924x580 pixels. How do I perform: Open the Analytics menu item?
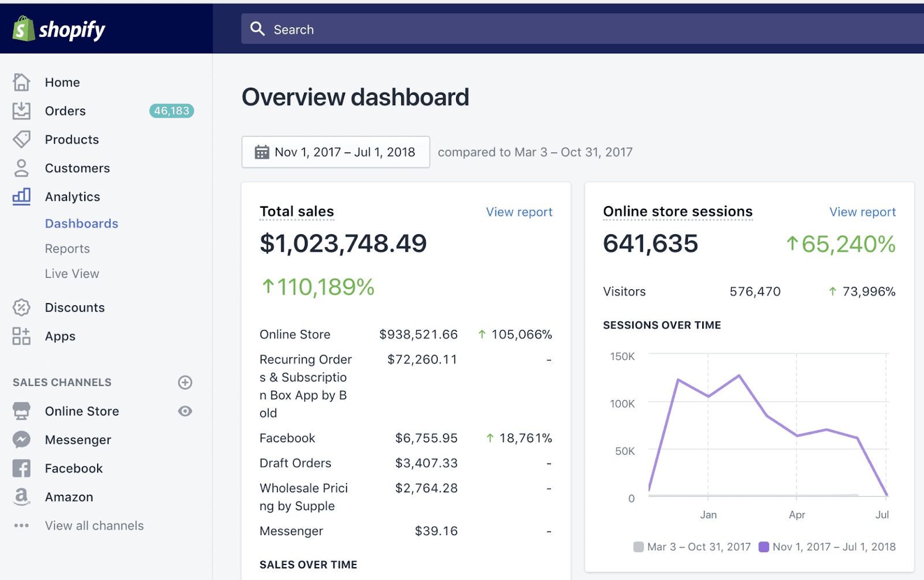click(72, 197)
